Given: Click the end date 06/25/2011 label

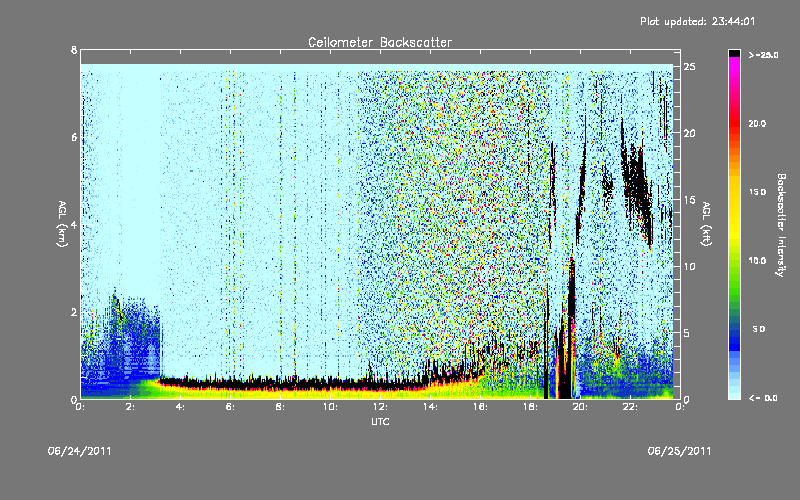Looking at the screenshot, I should [x=679, y=451].
